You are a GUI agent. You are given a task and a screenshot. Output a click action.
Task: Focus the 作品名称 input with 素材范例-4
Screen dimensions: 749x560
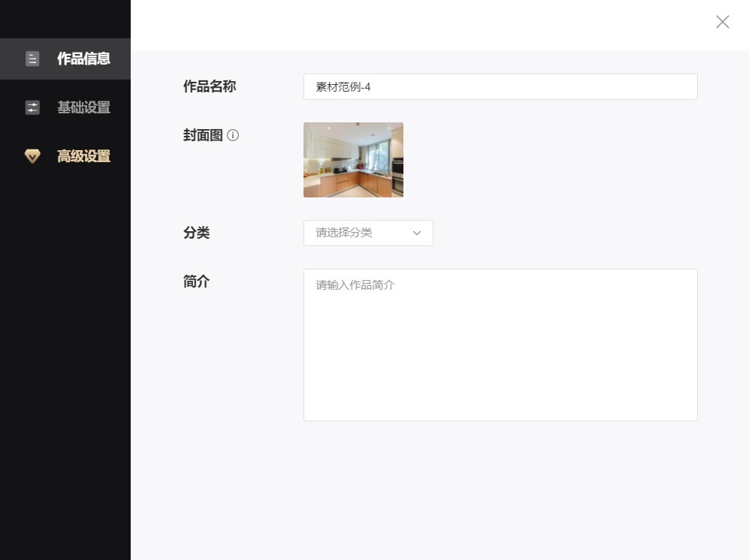point(500,87)
